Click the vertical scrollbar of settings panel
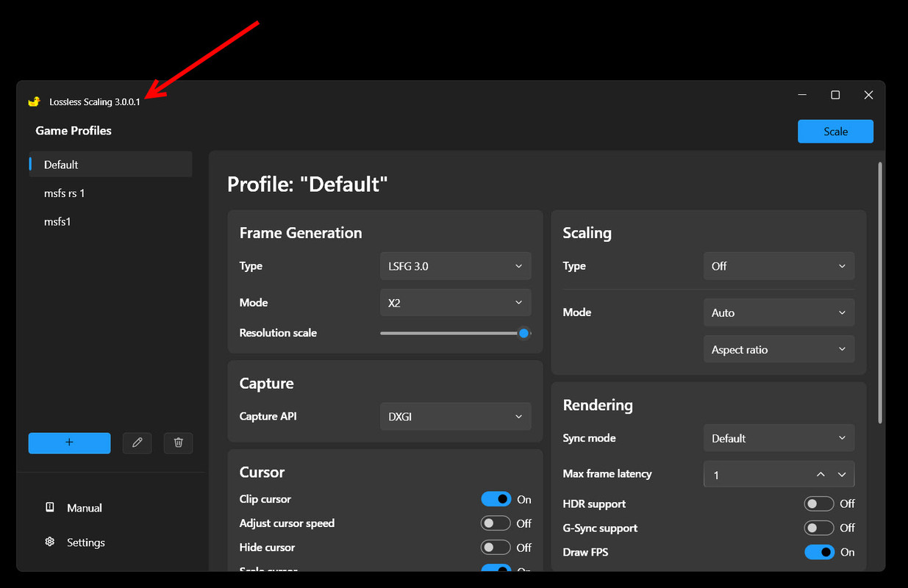This screenshot has height=588, width=908. point(879,293)
